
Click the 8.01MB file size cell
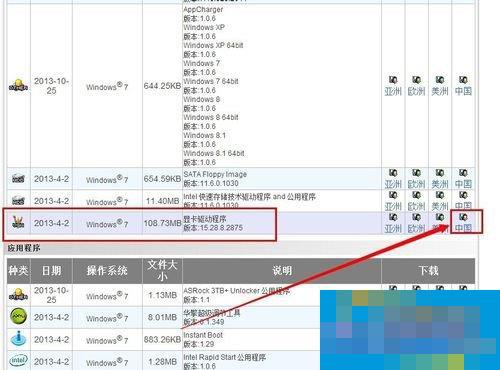[x=162, y=317]
